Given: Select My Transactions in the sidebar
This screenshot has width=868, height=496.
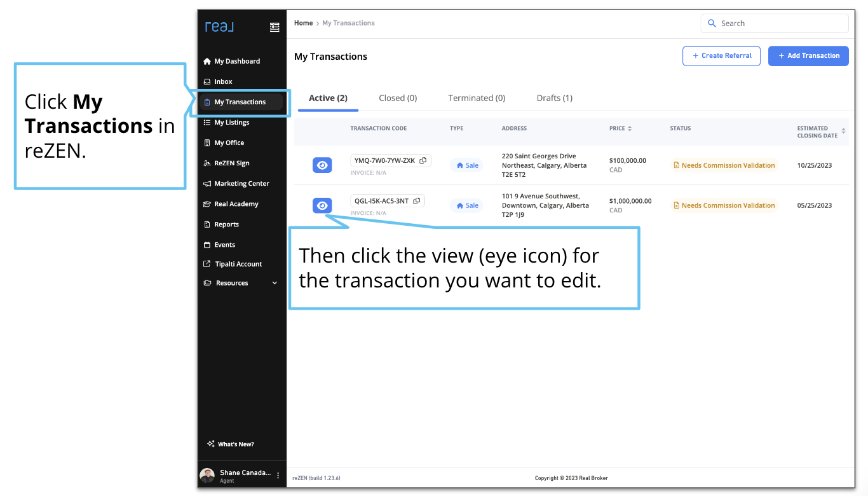Looking at the screenshot, I should [241, 102].
